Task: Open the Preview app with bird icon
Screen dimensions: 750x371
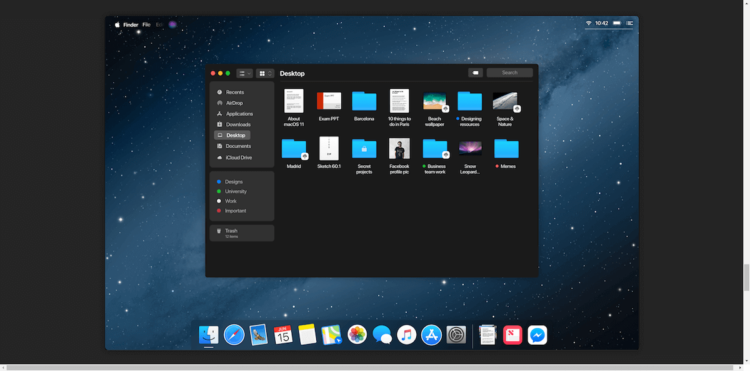Action: 259,335
